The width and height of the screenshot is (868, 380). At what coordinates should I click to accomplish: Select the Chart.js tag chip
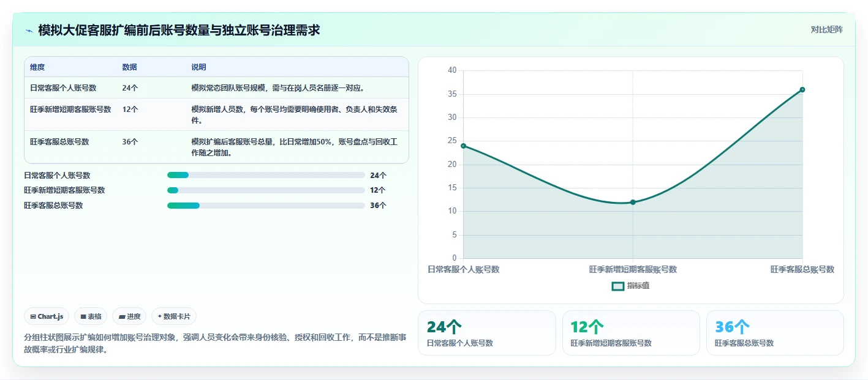click(47, 316)
